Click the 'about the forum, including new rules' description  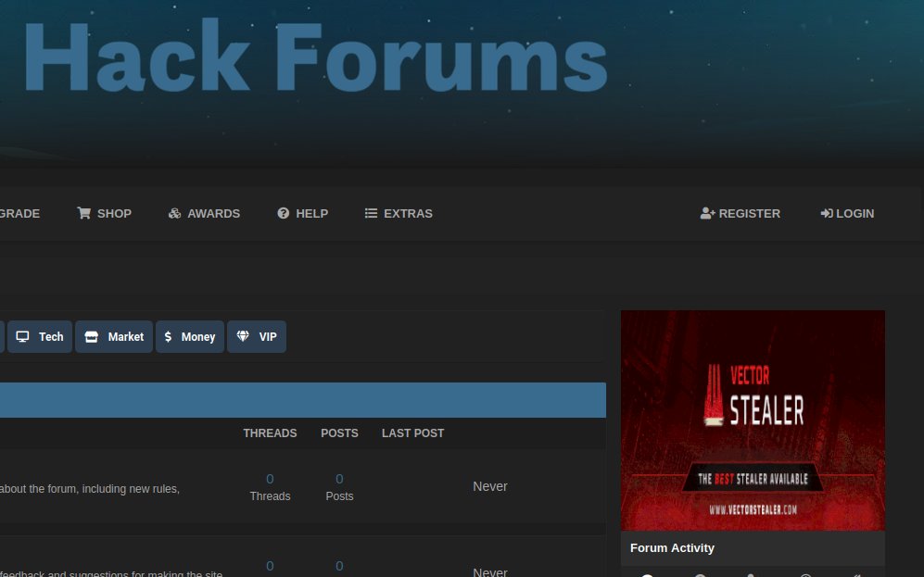click(x=90, y=489)
